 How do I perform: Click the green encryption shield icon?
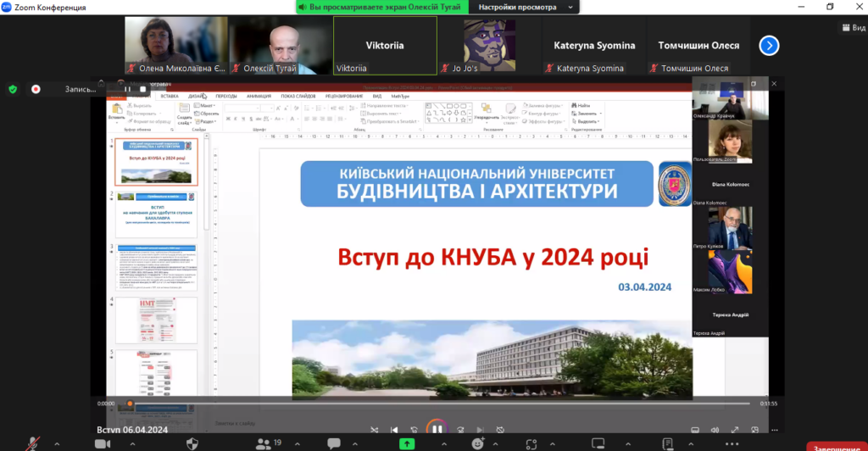coord(13,89)
